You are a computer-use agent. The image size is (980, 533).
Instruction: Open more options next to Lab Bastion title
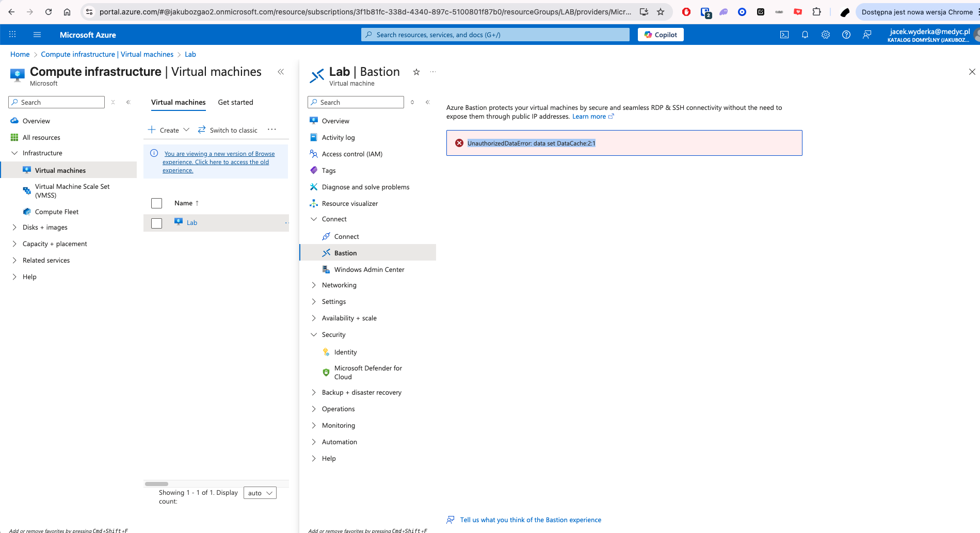click(433, 72)
